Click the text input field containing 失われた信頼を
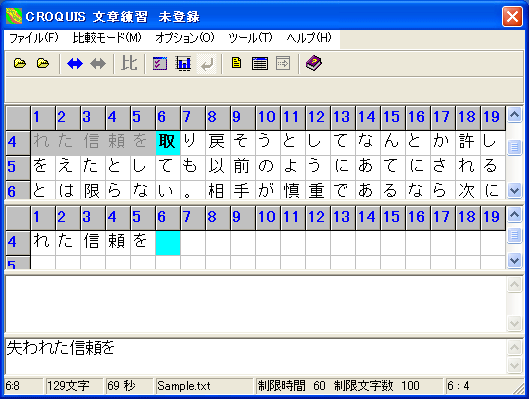This screenshot has width=529, height=399. click(x=256, y=356)
